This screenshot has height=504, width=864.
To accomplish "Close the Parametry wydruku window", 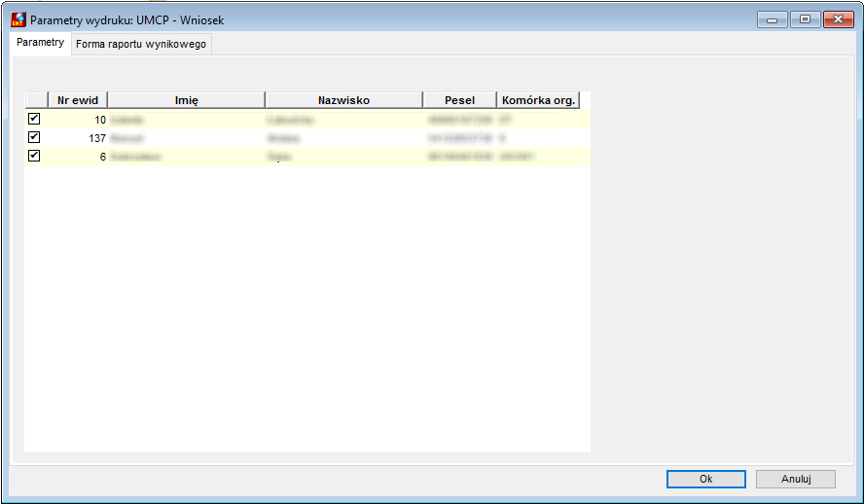I will pyautogui.click(x=838, y=19).
